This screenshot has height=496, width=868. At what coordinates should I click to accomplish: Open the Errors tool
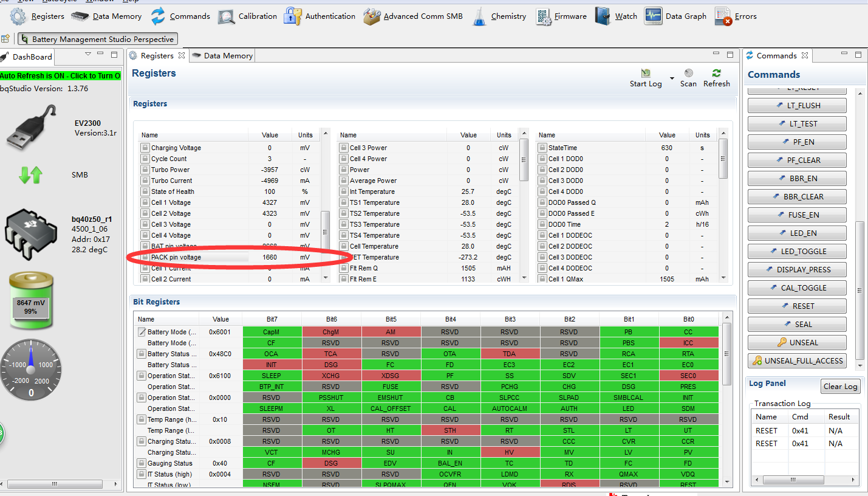tap(736, 16)
